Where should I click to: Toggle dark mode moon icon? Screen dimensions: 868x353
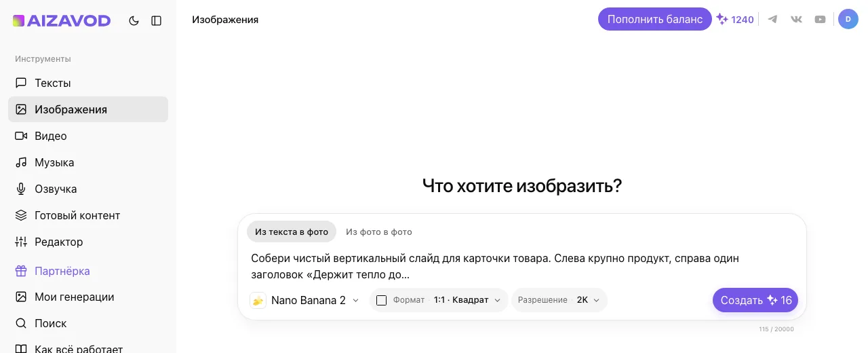[134, 21]
